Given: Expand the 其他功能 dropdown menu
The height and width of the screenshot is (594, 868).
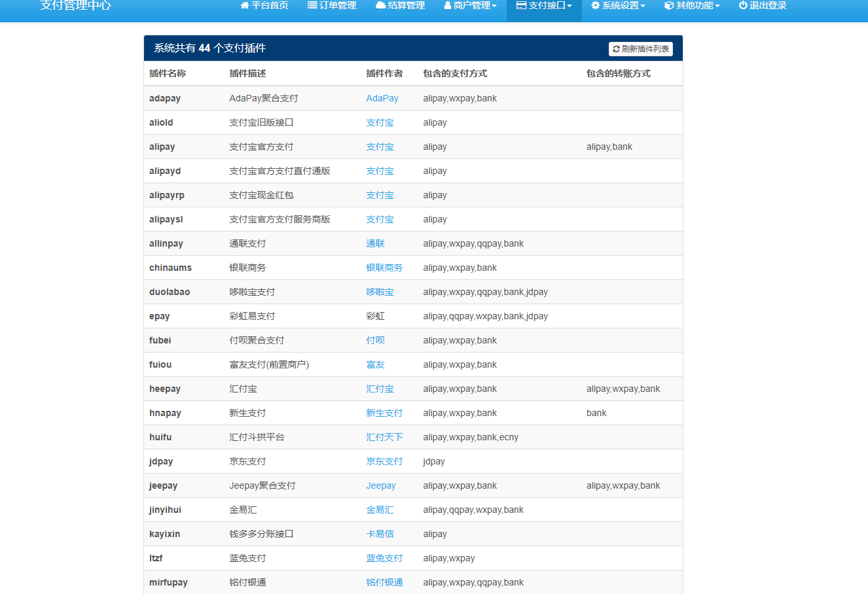Looking at the screenshot, I should 692,5.
